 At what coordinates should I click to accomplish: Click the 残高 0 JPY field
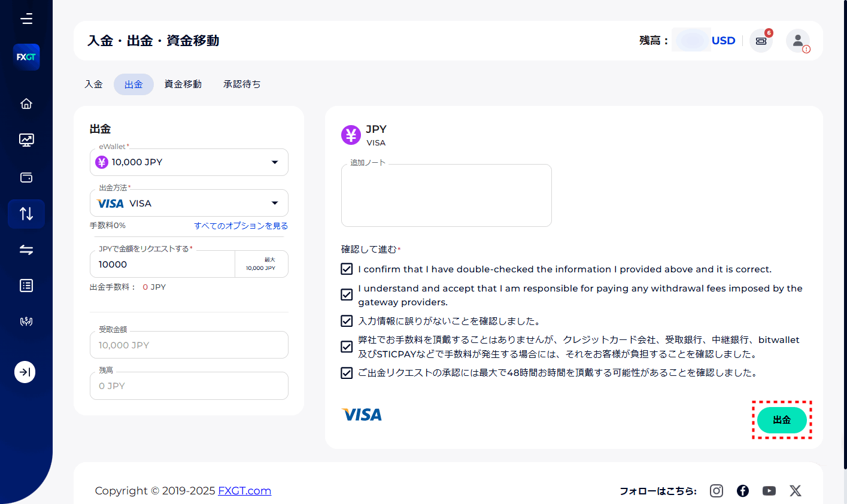(x=189, y=386)
